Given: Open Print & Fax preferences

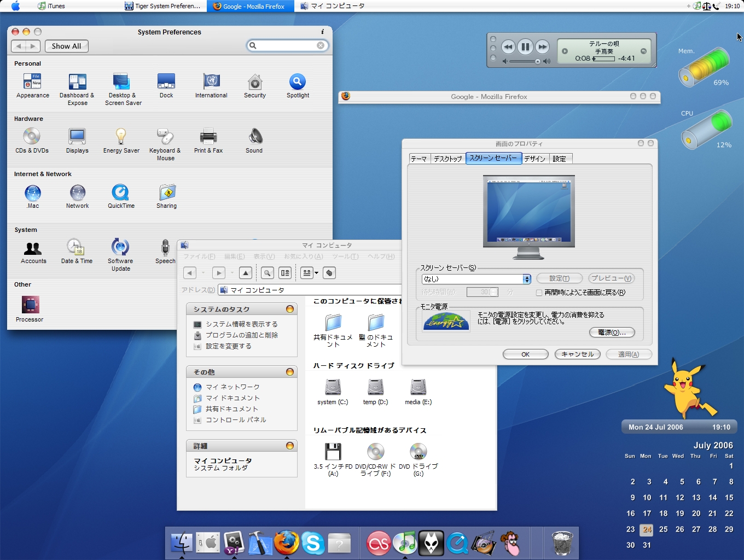Looking at the screenshot, I should click(208, 141).
